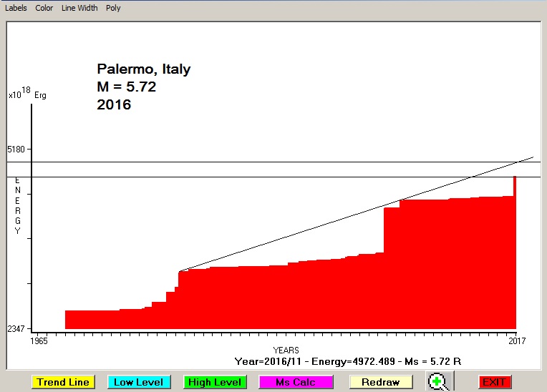Run the magenta Ms Calc button

click(295, 383)
